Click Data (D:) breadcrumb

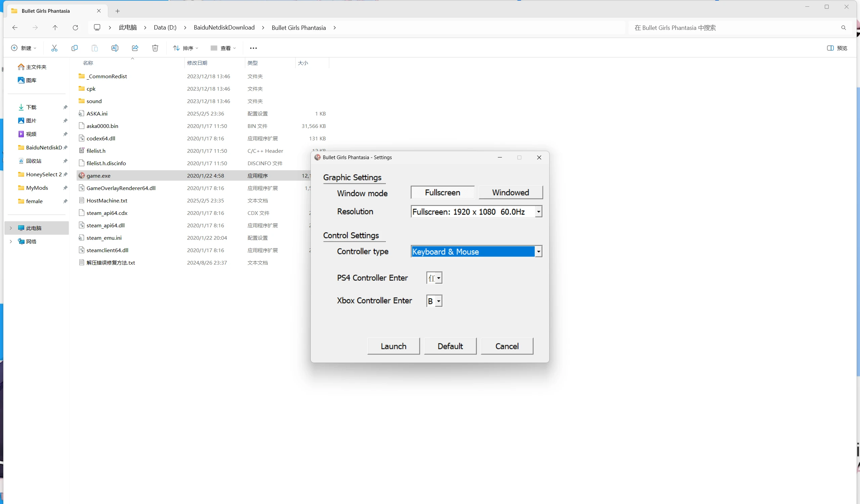tap(165, 28)
